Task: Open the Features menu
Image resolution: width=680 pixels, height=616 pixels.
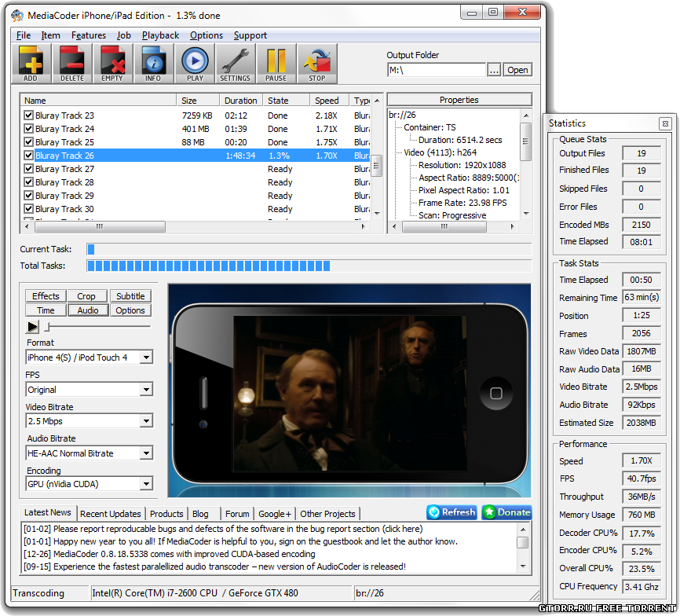Action: tap(89, 35)
